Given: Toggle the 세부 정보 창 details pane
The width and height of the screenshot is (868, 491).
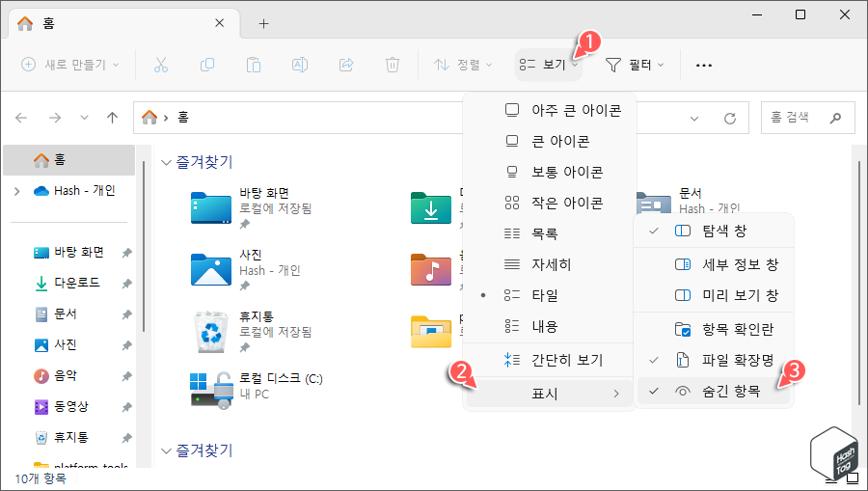Looking at the screenshot, I should (x=714, y=264).
